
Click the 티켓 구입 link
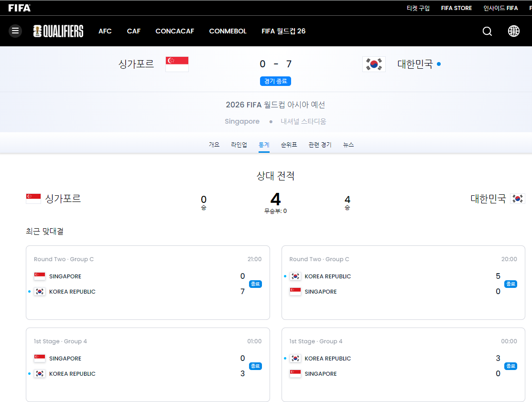(x=418, y=8)
